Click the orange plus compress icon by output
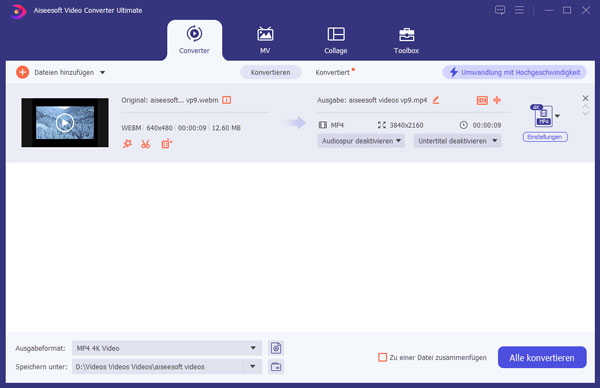600x388 pixels. coord(497,100)
